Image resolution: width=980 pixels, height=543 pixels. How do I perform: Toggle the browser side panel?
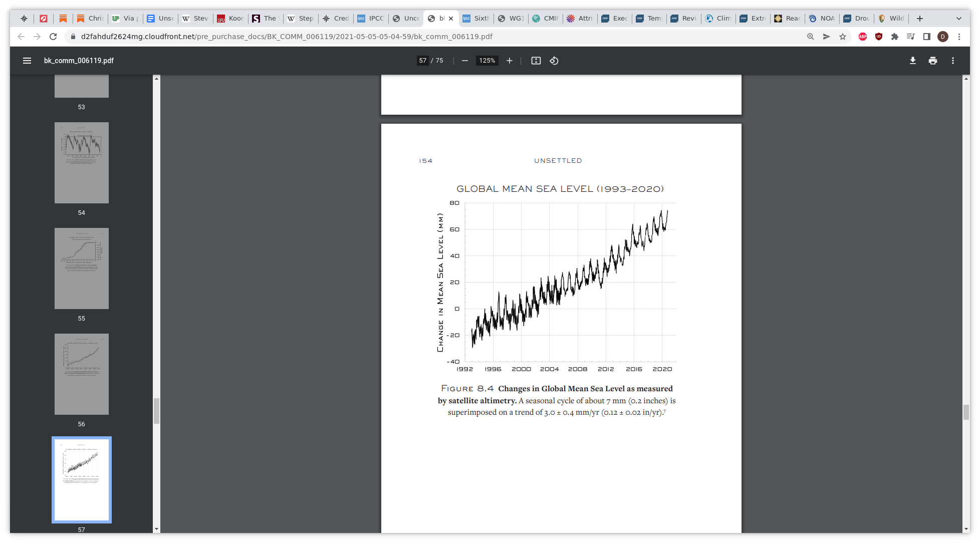click(927, 37)
